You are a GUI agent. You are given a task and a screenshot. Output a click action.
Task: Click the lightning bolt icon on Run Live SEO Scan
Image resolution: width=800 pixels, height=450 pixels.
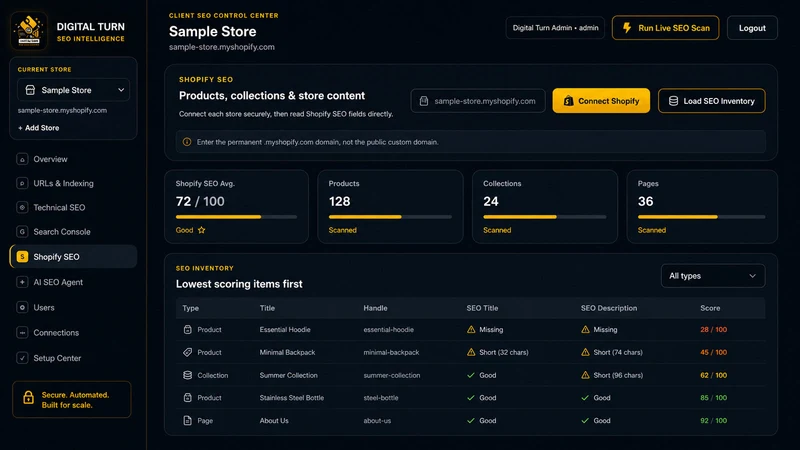click(627, 28)
